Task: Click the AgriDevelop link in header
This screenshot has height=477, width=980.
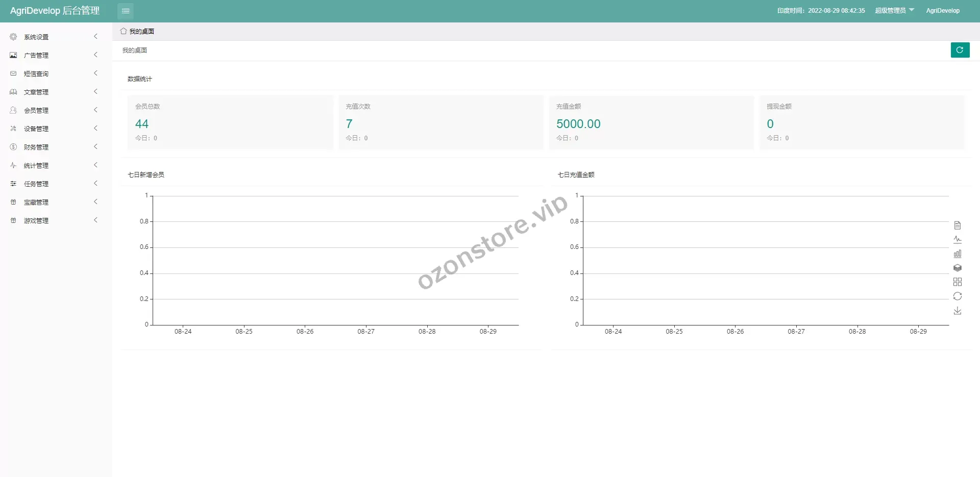Action: pos(942,11)
